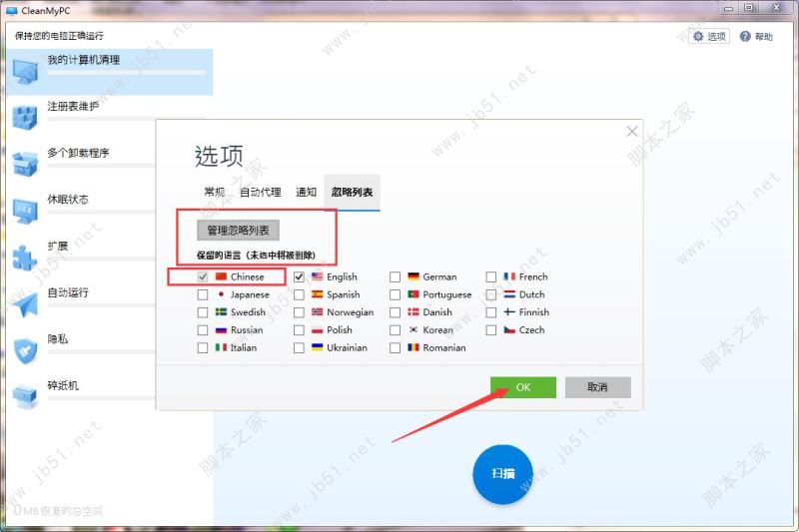Viewport: 799px width, 532px height.
Task: Select 我的计算机清理 in the sidebar
Action: [x=110, y=72]
